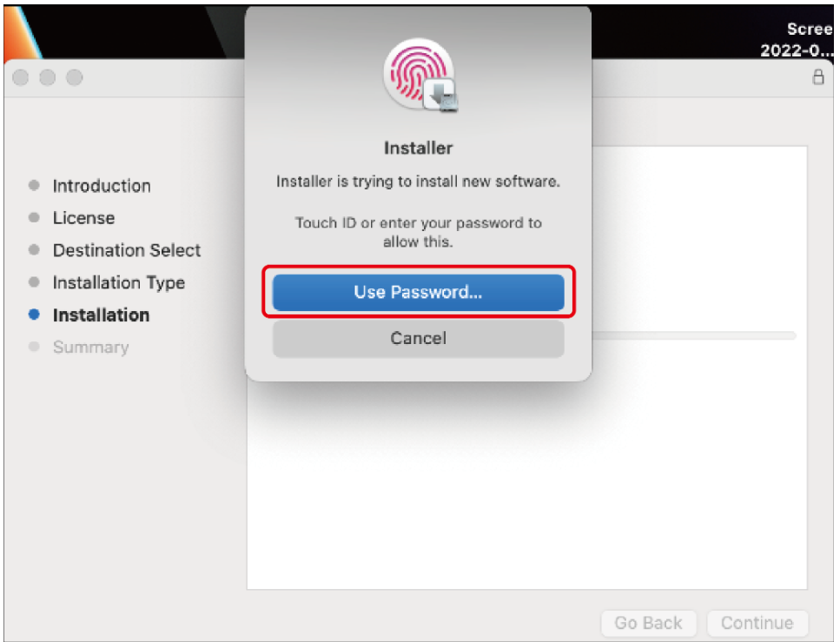Viewport: 840px width, 642px height.
Task: Click the Go Back button
Action: [648, 623]
